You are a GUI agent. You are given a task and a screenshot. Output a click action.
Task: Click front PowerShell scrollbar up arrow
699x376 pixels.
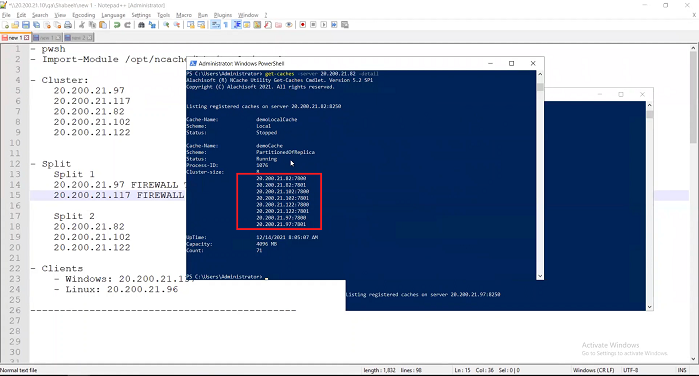[x=540, y=74]
